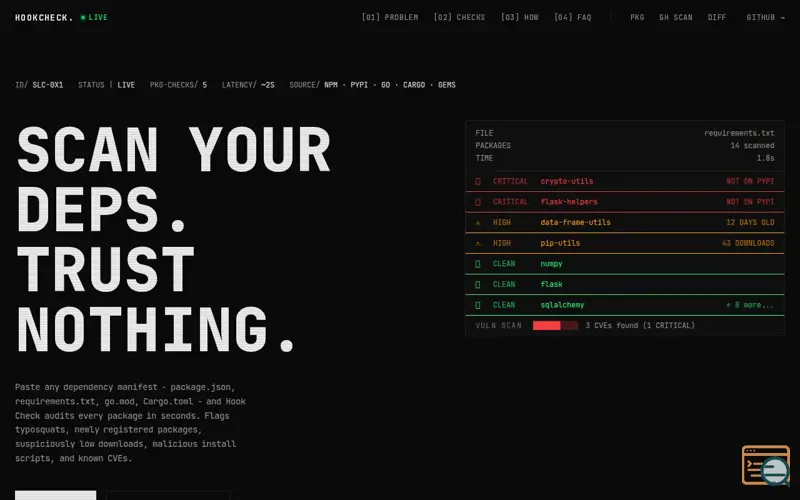Click 'NOT ON PYPI' on the crypto-utils row
Image resolution: width=800 pixels, height=500 pixels.
pos(750,181)
